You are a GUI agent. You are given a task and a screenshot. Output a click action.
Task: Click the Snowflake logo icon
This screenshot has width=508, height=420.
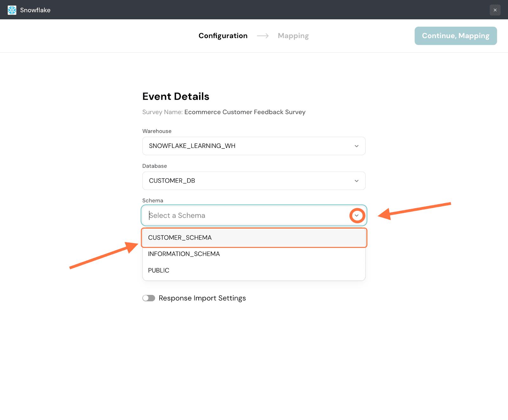[x=12, y=10]
